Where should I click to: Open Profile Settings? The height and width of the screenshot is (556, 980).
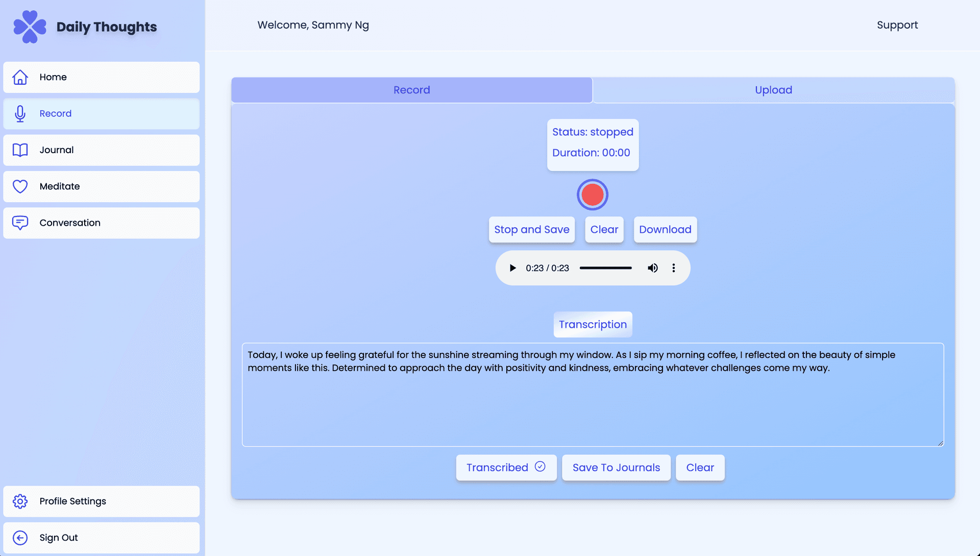(101, 501)
